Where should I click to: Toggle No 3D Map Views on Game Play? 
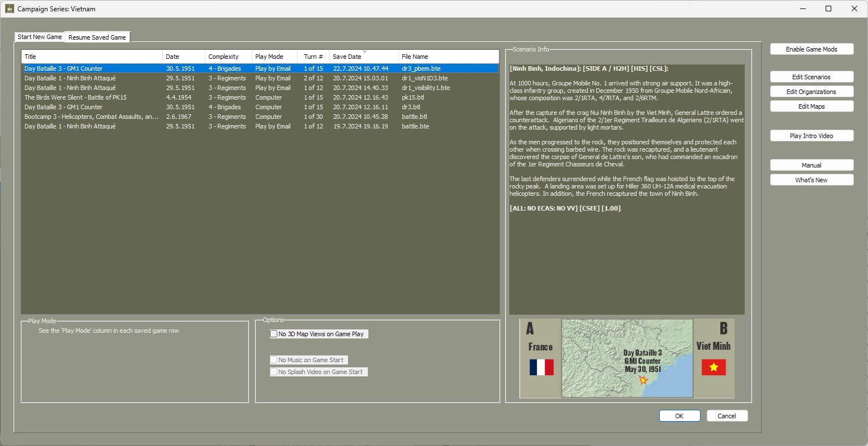click(x=274, y=334)
